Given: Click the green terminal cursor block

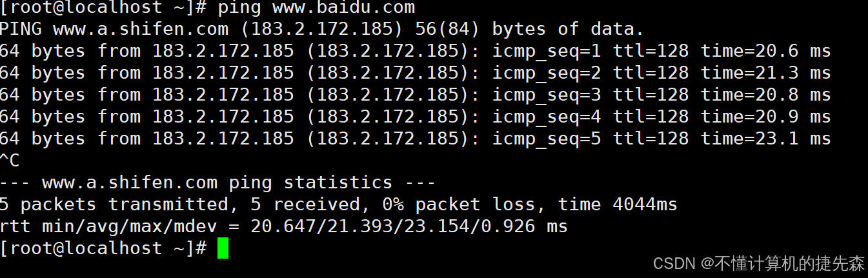Looking at the screenshot, I should 223,248.
